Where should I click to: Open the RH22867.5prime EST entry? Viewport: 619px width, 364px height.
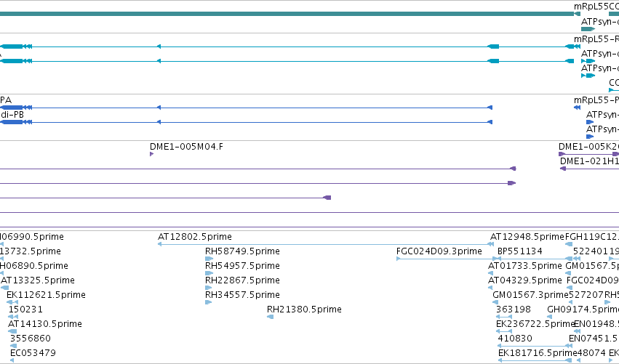pyautogui.click(x=242, y=280)
